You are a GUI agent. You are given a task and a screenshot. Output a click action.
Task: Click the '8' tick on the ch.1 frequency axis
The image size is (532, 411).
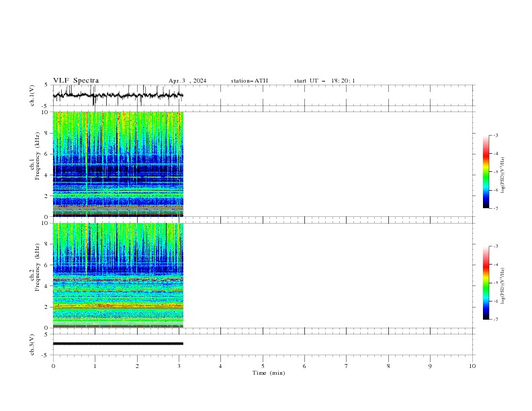tap(46, 133)
